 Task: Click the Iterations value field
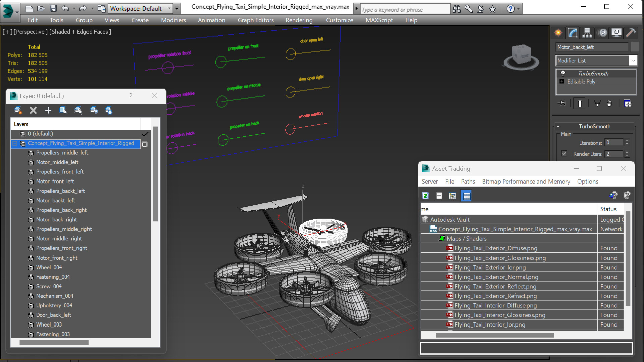[x=613, y=143]
